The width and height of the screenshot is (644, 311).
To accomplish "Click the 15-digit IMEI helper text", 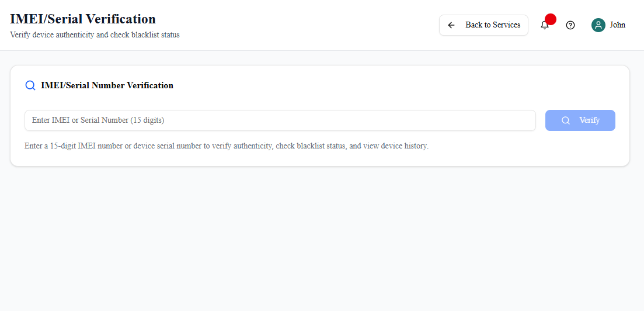I will click(x=227, y=146).
